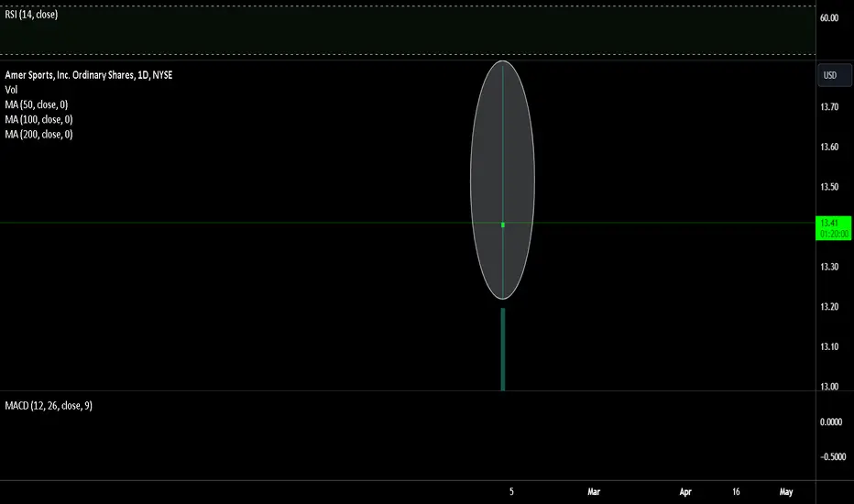Click the -0.5000 MACD axis value
The height and width of the screenshot is (504, 854).
pos(833,456)
